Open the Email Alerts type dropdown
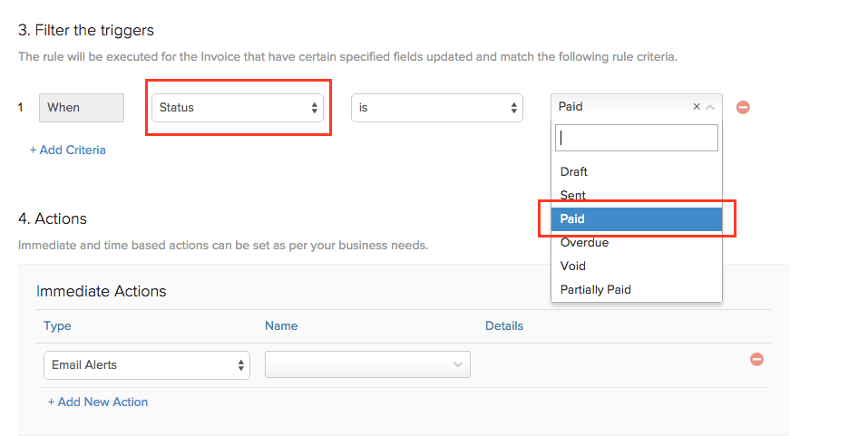 [x=146, y=365]
